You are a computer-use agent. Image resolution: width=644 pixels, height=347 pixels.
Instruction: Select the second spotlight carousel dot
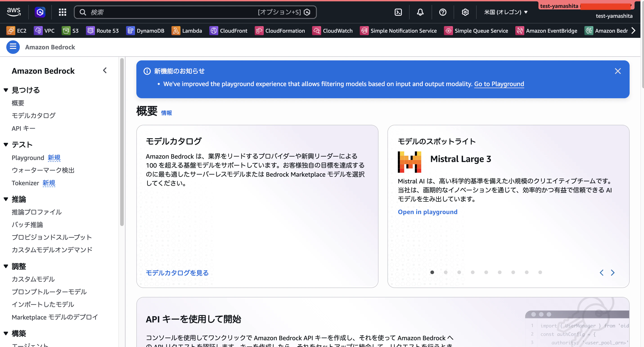[x=446, y=272]
